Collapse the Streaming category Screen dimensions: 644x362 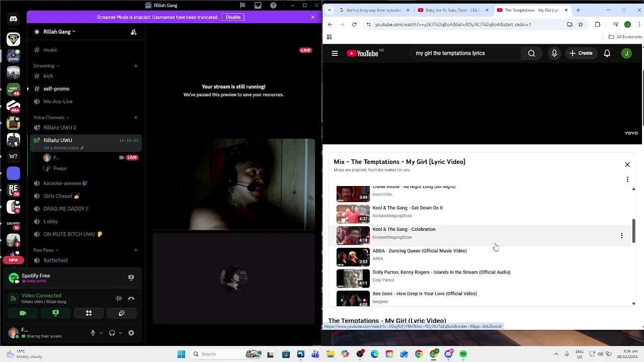[46, 66]
